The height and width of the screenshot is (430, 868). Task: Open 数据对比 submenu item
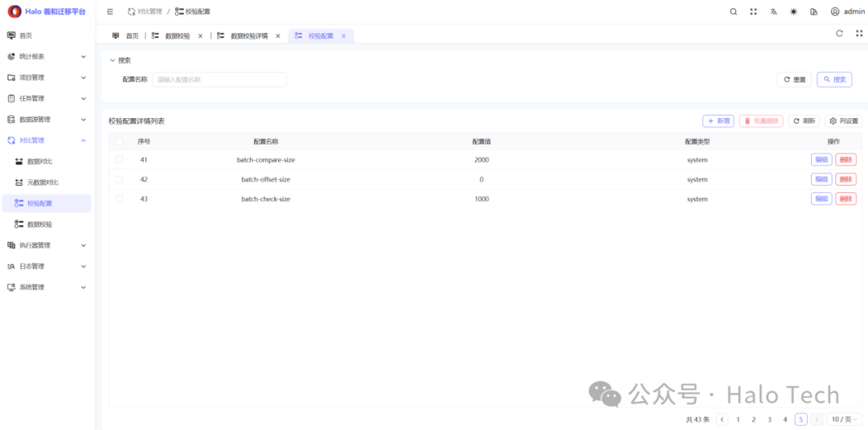click(x=47, y=162)
